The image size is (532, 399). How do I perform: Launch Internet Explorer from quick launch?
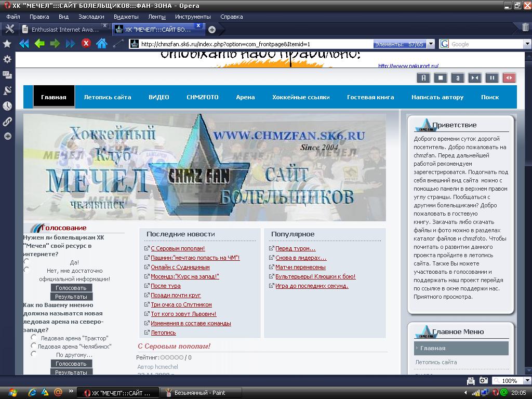point(32,393)
